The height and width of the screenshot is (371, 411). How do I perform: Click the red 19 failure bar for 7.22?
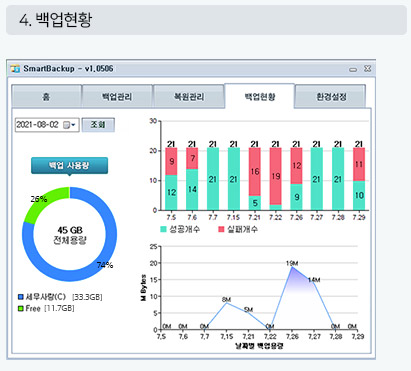(x=275, y=176)
